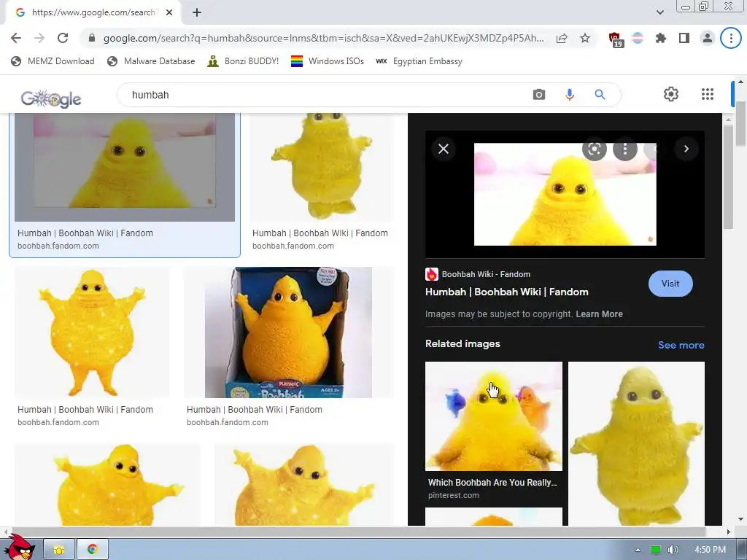Viewport: 747px width, 560px height.
Task: Open Egyptian Embassy bookmark
Action: tap(419, 61)
